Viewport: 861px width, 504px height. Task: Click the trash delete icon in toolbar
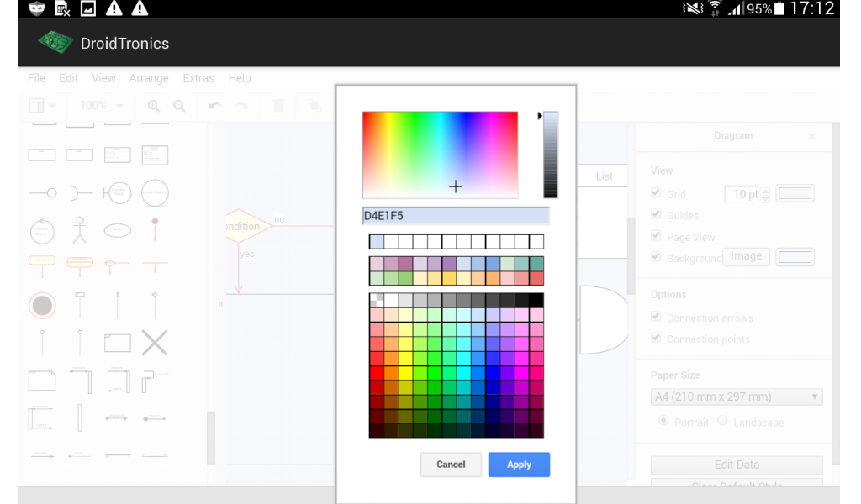(279, 105)
